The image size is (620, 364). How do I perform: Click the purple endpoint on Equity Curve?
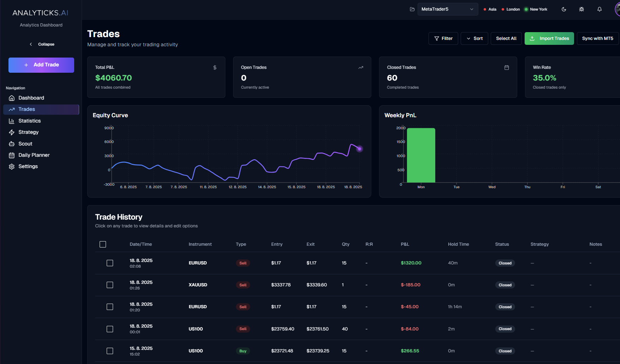(359, 149)
